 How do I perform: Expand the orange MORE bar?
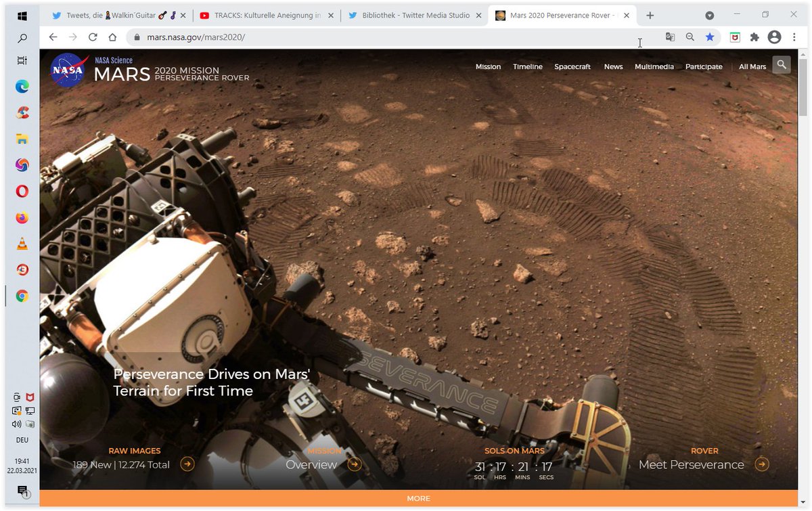[x=418, y=498]
